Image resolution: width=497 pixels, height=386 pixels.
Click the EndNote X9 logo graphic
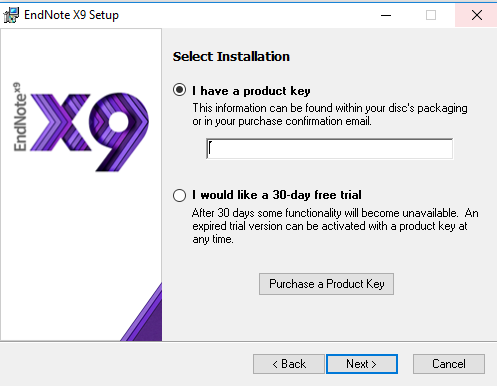tap(81, 127)
